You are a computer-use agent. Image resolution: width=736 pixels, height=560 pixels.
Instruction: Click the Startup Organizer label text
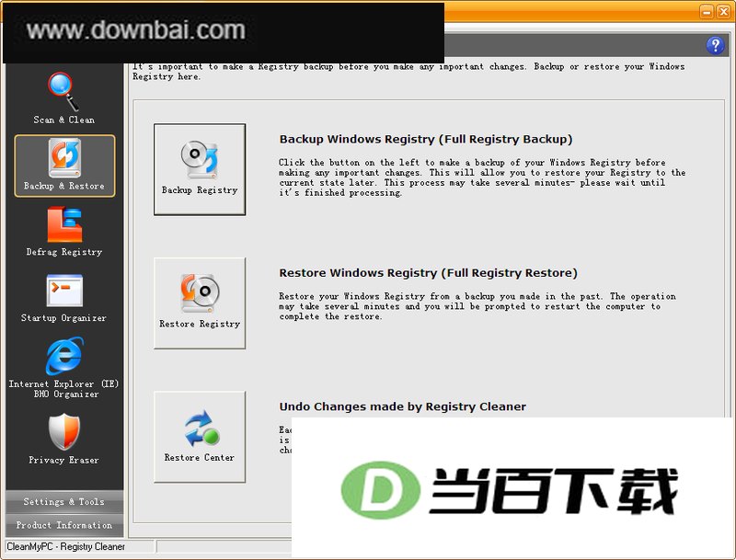[x=63, y=318]
